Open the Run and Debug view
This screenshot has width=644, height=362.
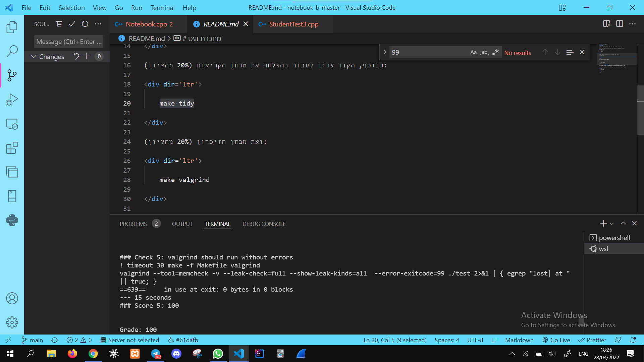coord(12,100)
